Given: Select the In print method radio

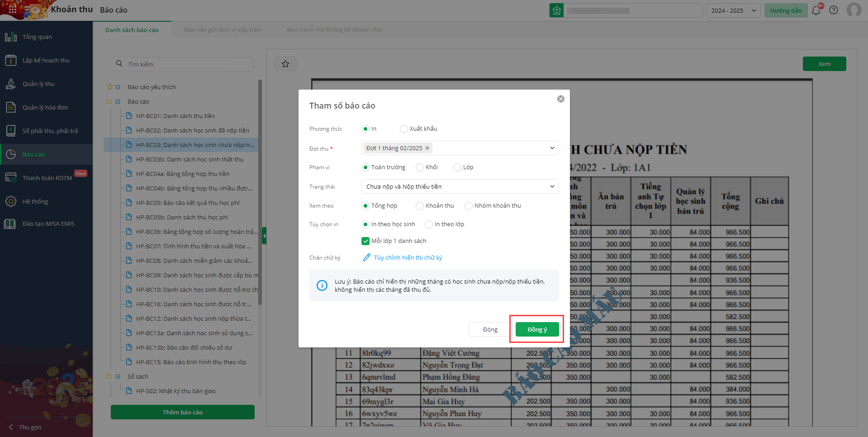Looking at the screenshot, I should point(365,129).
